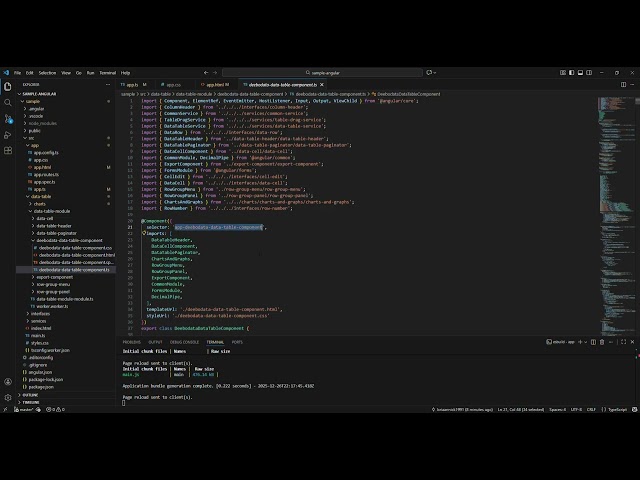
Task: Toggle the bottom panel layout button
Action: click(x=580, y=73)
